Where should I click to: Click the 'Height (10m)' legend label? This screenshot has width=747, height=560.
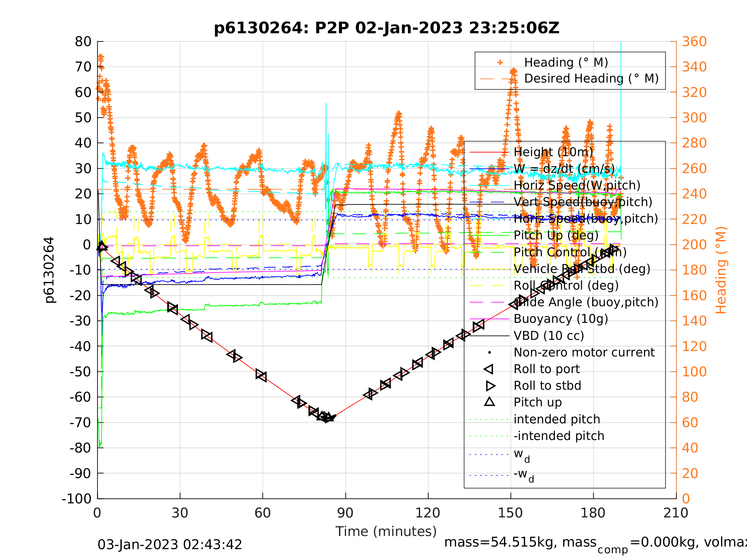[x=553, y=152]
